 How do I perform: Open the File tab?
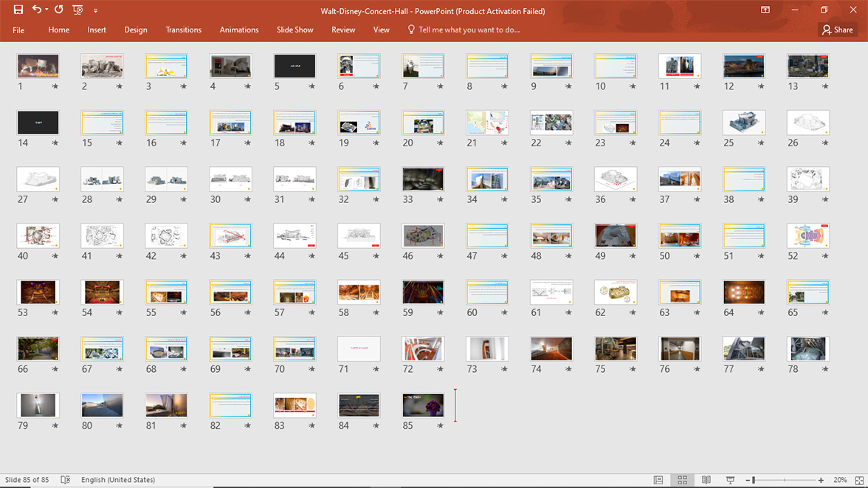coord(18,30)
